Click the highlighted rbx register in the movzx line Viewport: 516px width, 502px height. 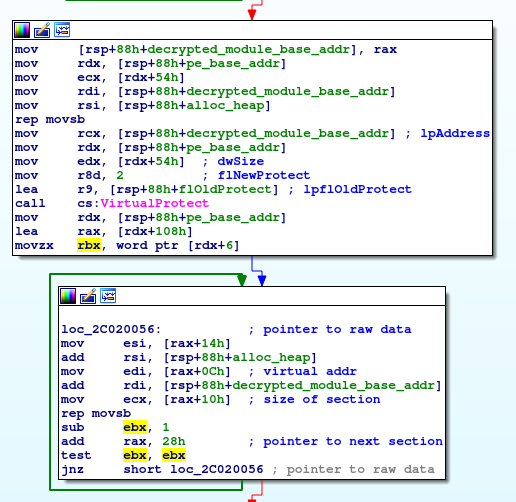click(x=89, y=245)
